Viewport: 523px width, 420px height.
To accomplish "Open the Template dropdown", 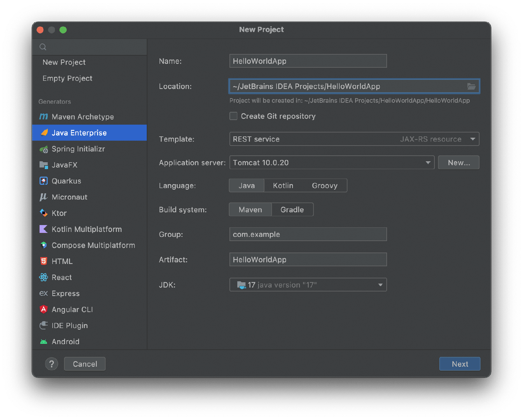I will 354,139.
